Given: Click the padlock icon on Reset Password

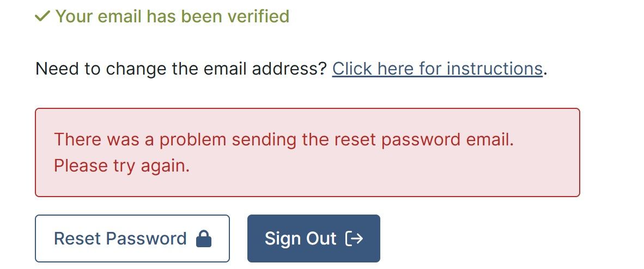Looking at the screenshot, I should tap(203, 239).
